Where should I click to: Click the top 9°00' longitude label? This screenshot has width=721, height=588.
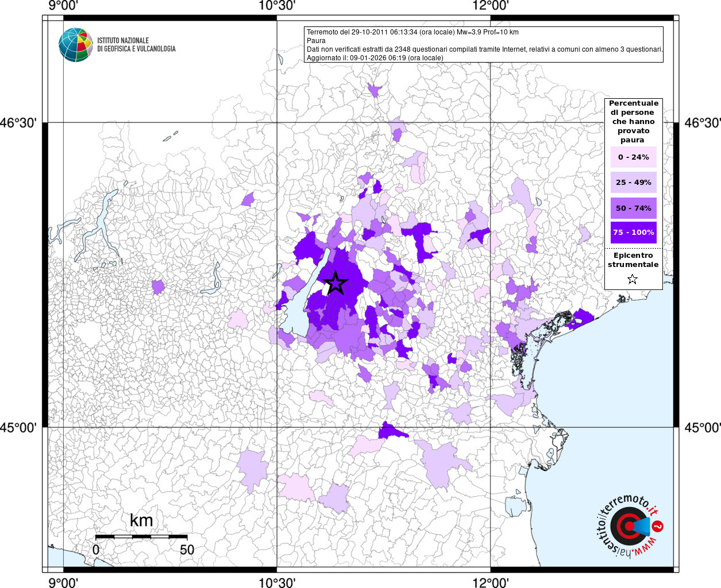[63, 6]
